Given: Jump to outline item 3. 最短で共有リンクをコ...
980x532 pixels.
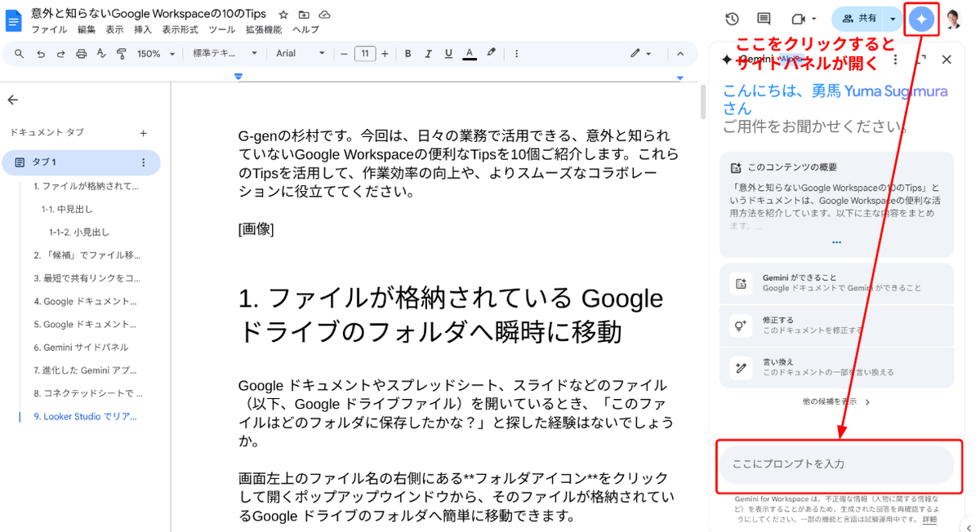Looking at the screenshot, I should (x=87, y=277).
